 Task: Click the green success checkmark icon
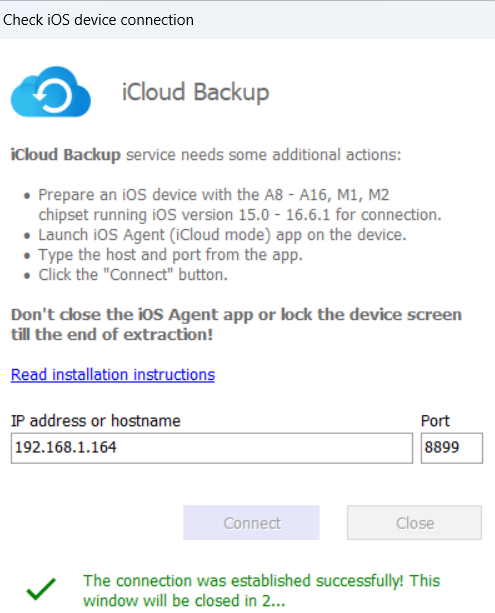[41, 589]
